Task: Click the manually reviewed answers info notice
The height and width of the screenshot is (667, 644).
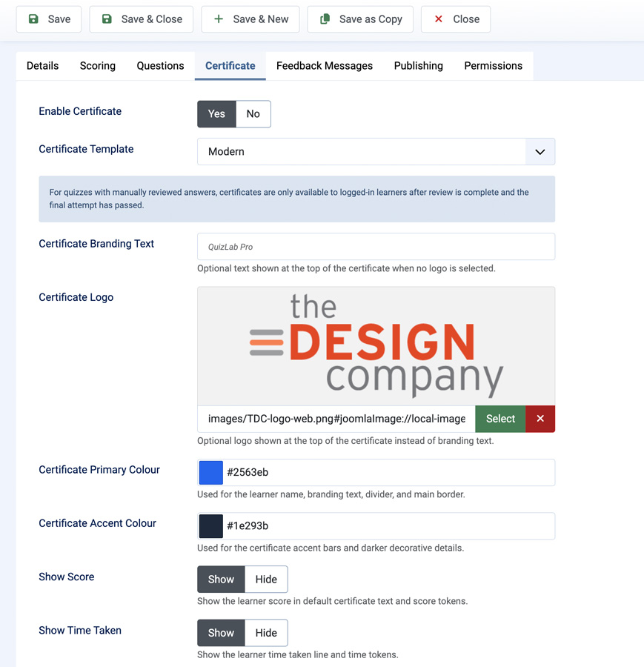Action: (x=297, y=199)
